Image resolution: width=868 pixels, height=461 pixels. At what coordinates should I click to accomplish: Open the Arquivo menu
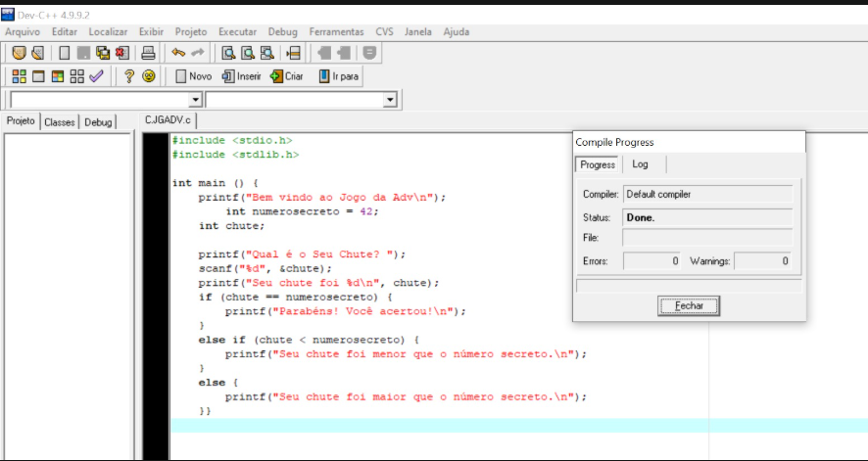coord(23,32)
